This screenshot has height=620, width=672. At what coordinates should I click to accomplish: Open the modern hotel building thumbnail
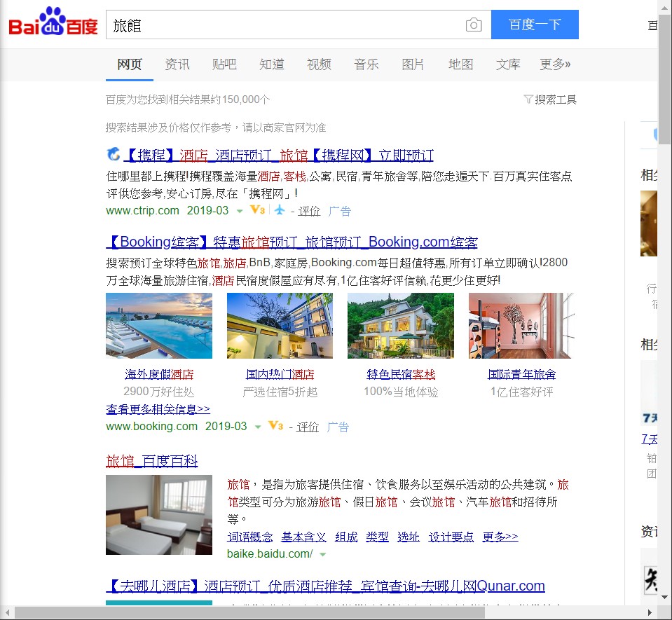point(280,326)
